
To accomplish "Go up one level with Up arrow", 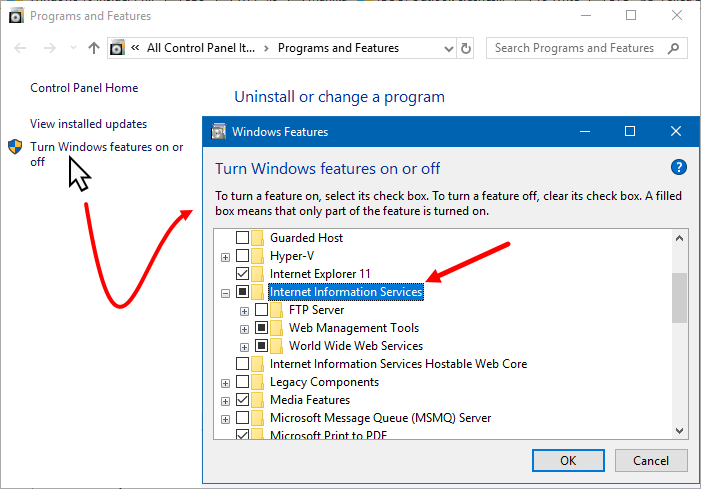I will [93, 48].
